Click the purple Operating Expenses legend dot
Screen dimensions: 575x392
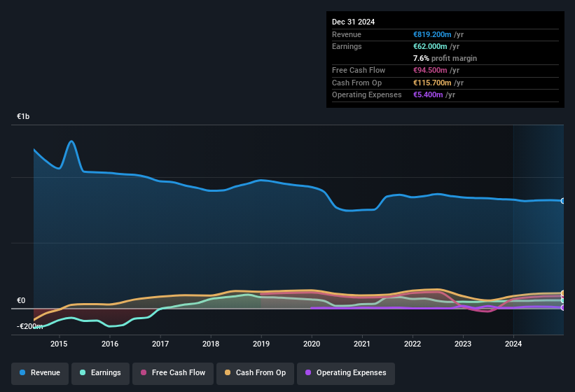[x=308, y=372]
